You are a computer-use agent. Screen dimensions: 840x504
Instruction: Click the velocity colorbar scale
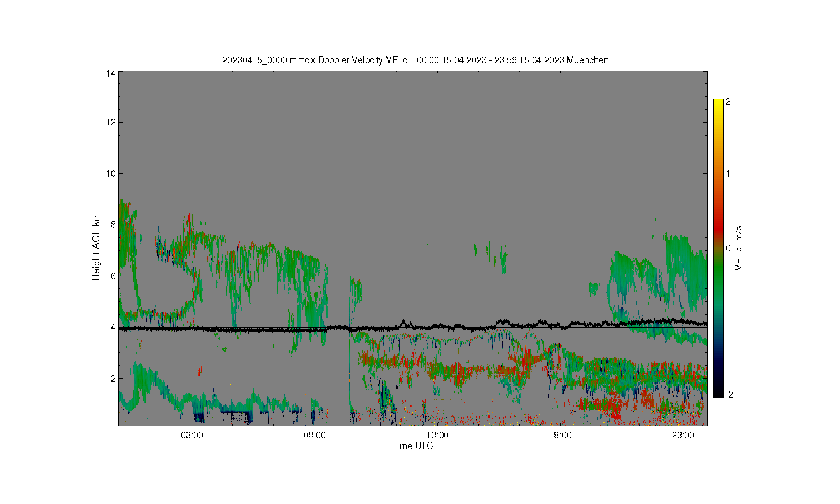pos(718,248)
